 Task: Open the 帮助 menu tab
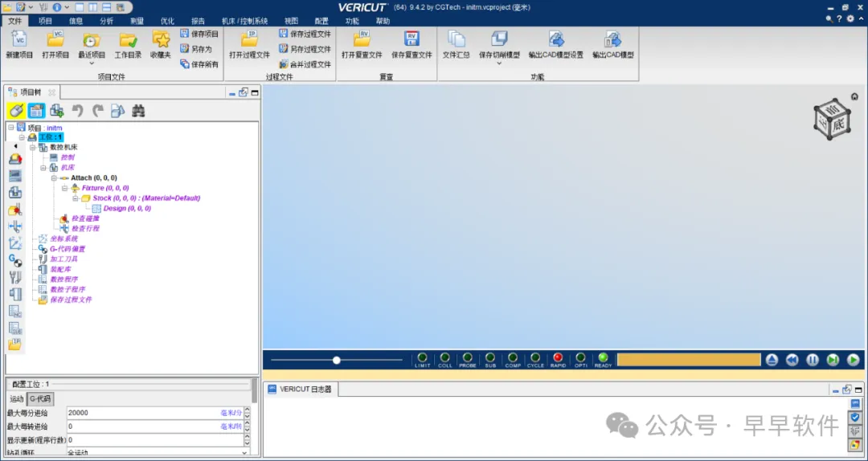pos(383,21)
